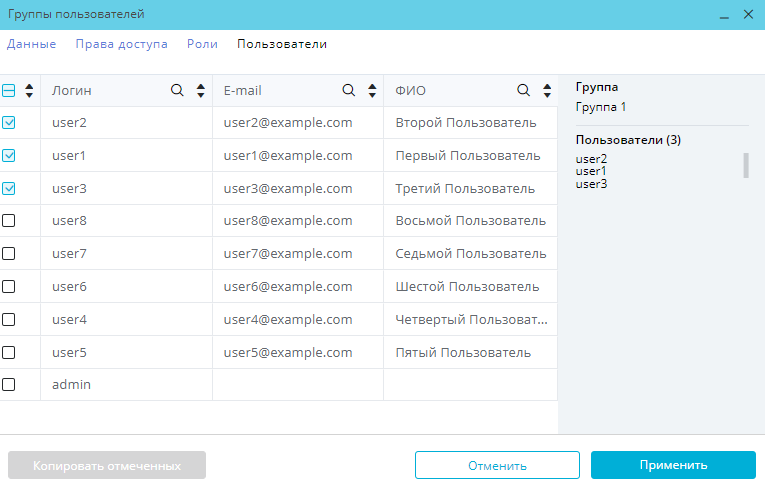The width and height of the screenshot is (765, 493).
Task: Check the user8 row checkbox
Action: tap(9, 221)
